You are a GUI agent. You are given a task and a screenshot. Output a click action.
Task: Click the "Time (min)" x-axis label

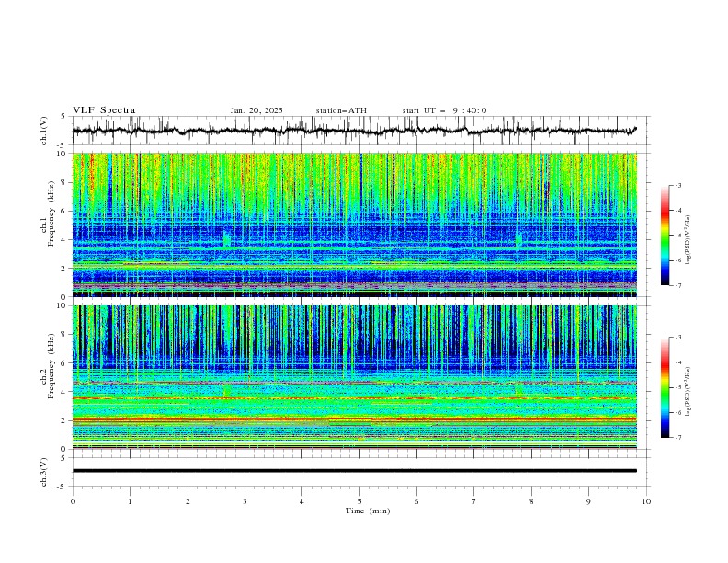coord(368,511)
